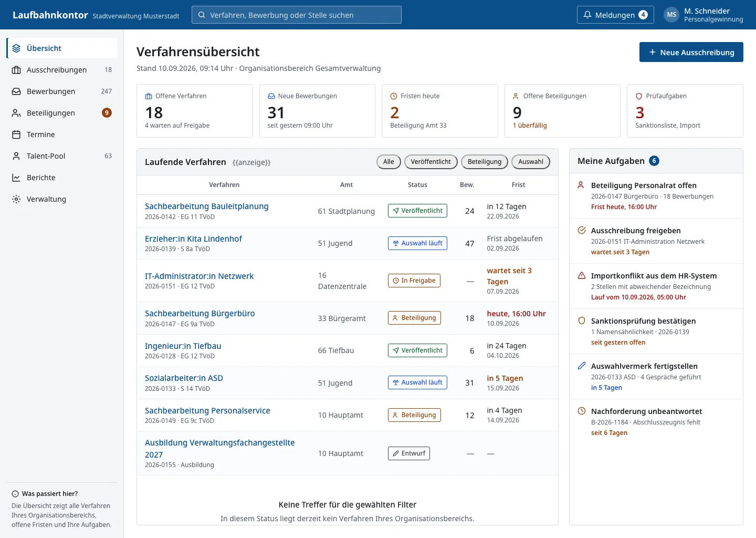Open Ausbildung Verwaltungsfachangestellte 2027 link

tap(219, 449)
